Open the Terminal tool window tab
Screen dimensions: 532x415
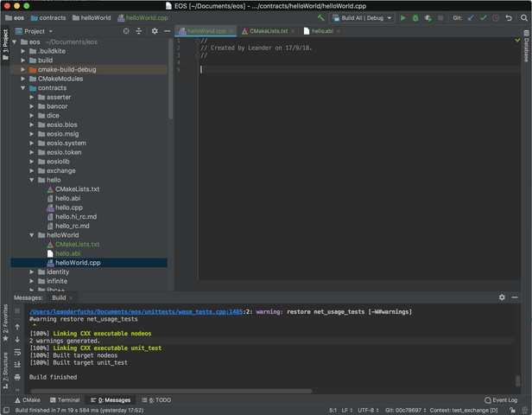pos(64,400)
